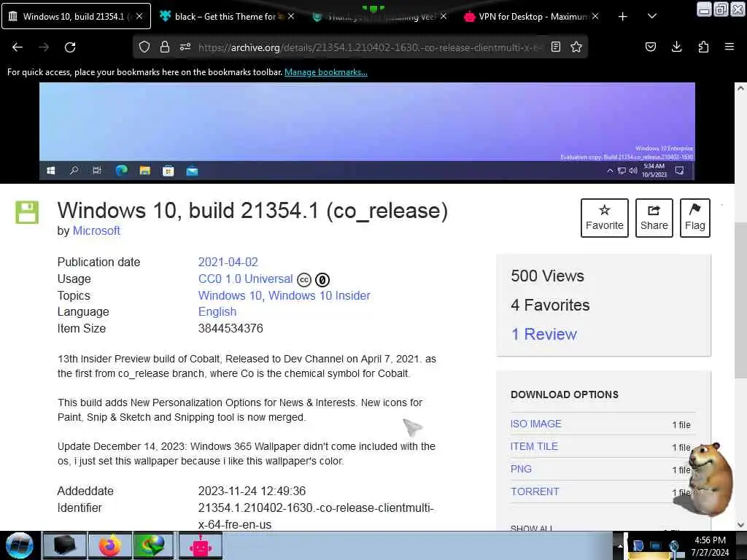Open the taskbar clock showing 4:56 PM
This screenshot has height=560, width=747.
[710, 545]
